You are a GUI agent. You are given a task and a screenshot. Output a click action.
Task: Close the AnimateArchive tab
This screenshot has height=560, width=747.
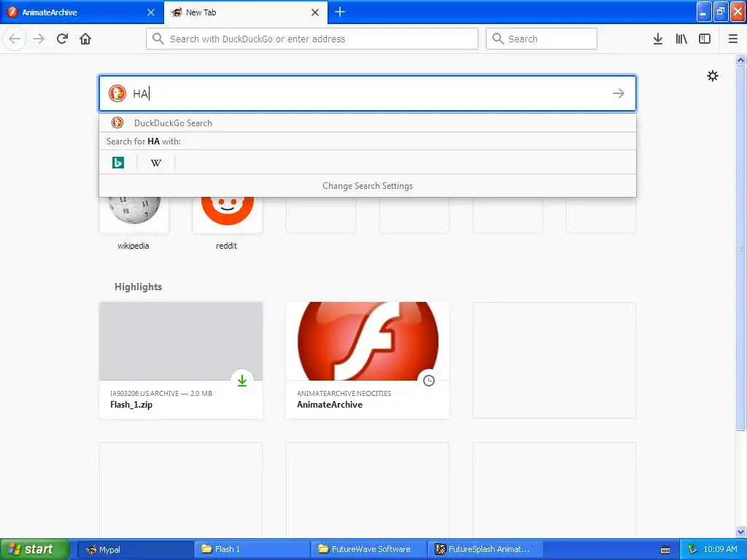pyautogui.click(x=151, y=12)
